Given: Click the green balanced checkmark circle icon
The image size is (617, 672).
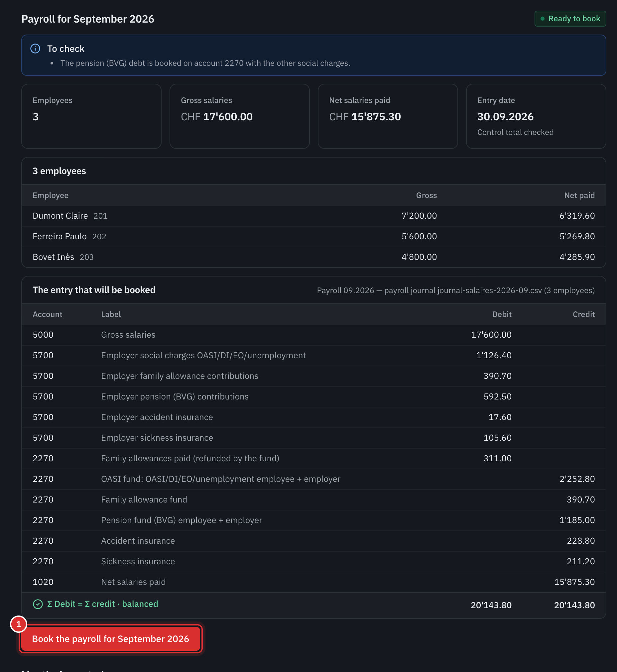Looking at the screenshot, I should click(x=38, y=604).
